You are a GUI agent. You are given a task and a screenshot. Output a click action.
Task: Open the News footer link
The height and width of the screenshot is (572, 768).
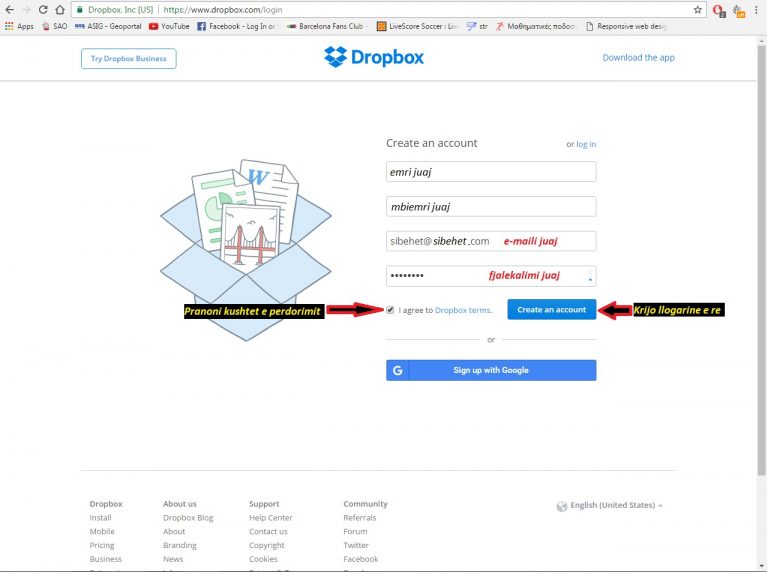(x=173, y=559)
